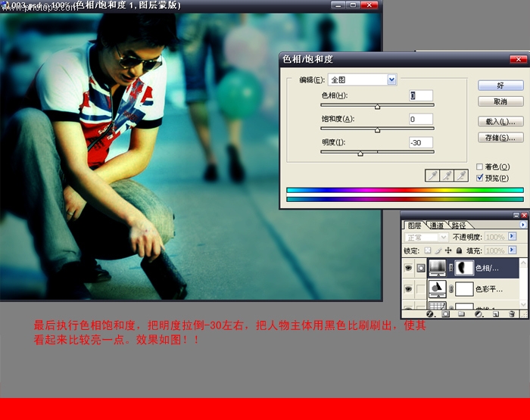Select the add-to-sample eyedropper (plus)

(447, 176)
